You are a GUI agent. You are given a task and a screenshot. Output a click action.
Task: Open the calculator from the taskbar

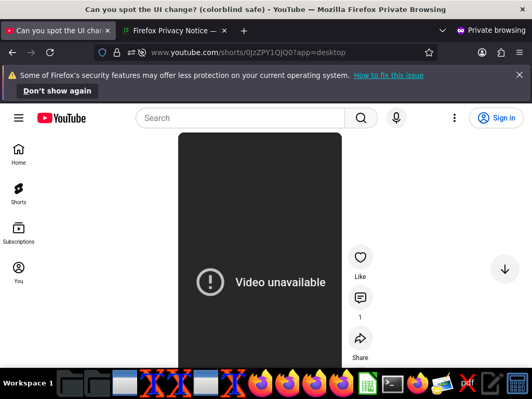[517, 383]
